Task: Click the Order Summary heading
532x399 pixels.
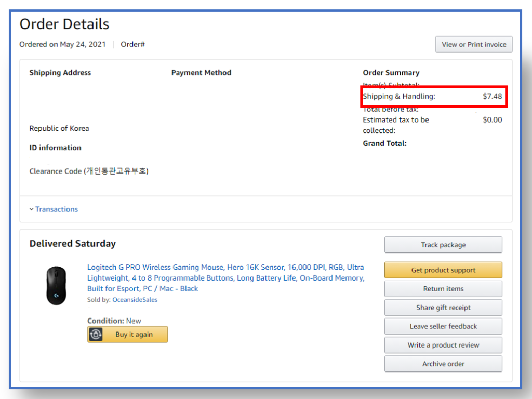Action: point(391,73)
